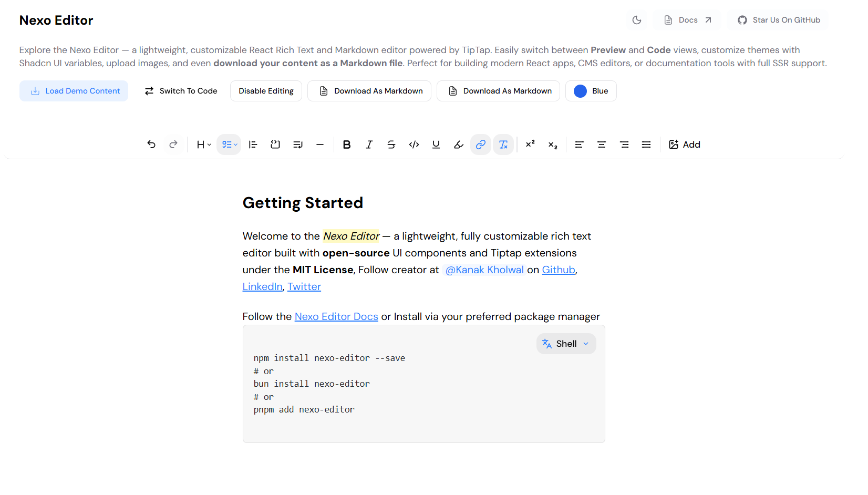
Task: Open the list style dropdown
Action: (x=229, y=145)
